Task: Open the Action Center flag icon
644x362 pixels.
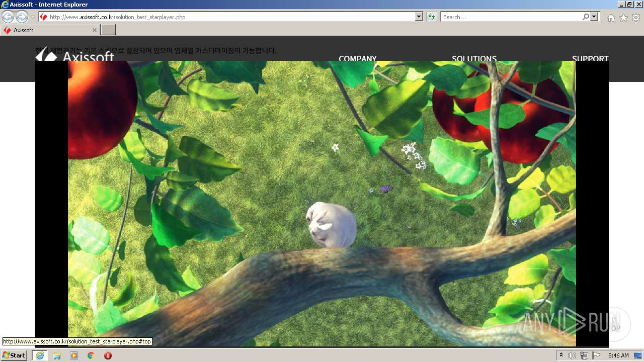Action: pos(596,355)
